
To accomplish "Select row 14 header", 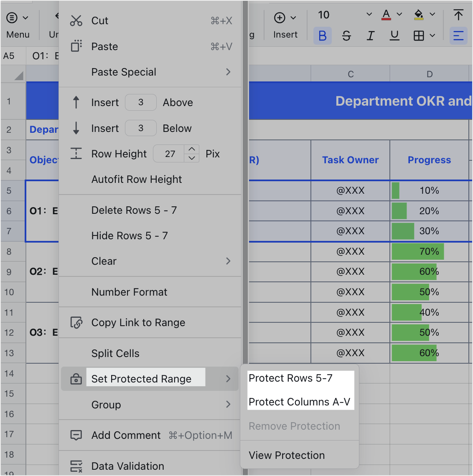I will pyautogui.click(x=13, y=373).
